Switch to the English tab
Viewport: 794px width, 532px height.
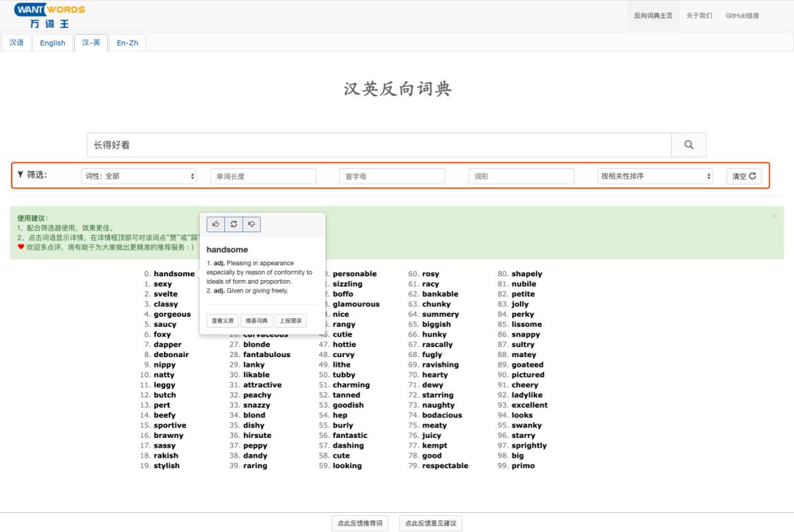pos(53,43)
